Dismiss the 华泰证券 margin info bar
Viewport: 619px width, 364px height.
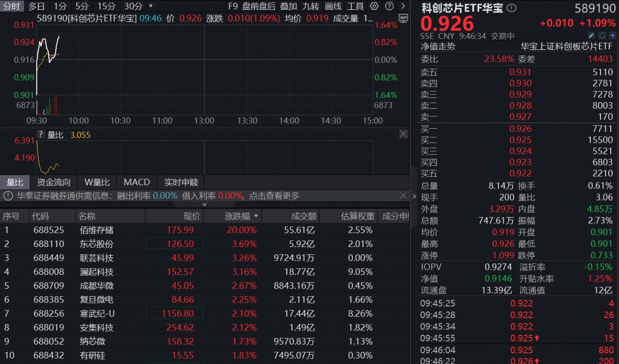(x=403, y=196)
